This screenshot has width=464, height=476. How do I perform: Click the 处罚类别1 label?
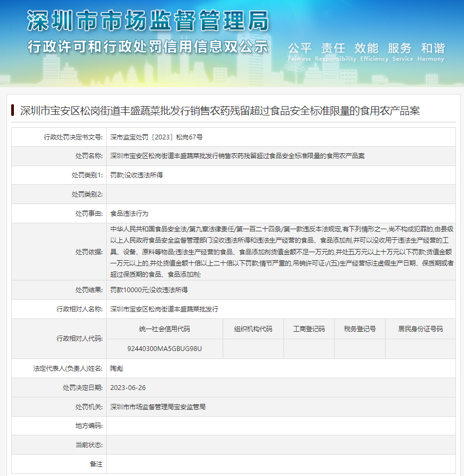click(x=87, y=175)
